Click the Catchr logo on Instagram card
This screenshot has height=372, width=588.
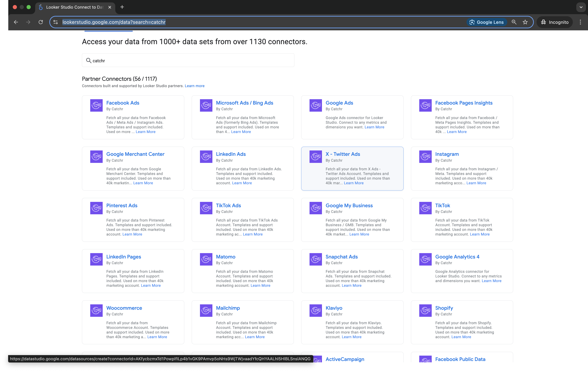point(425,156)
